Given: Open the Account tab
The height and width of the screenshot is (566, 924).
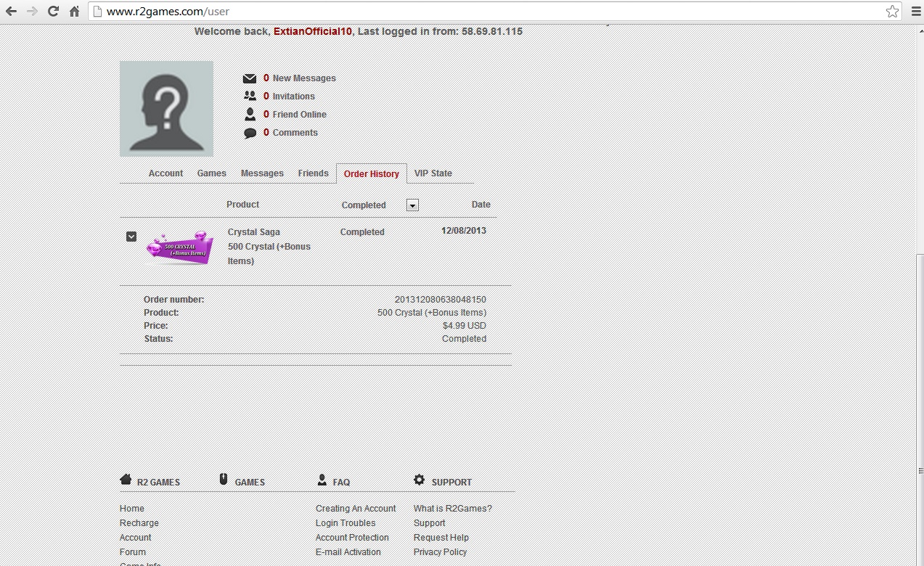Looking at the screenshot, I should click(165, 173).
